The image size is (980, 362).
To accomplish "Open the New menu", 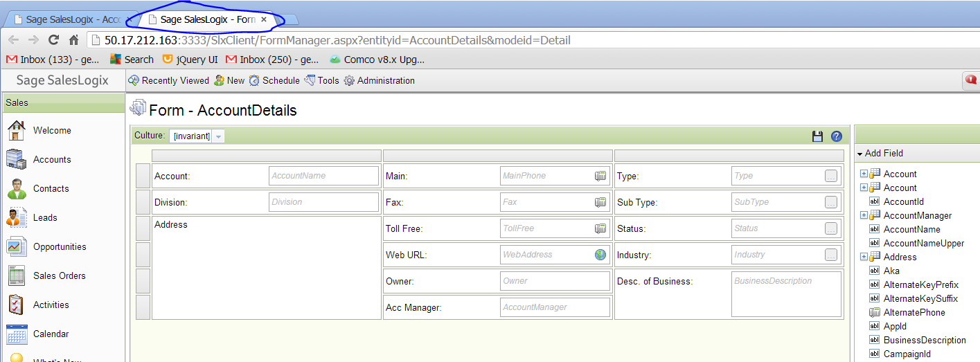I will pyautogui.click(x=229, y=80).
